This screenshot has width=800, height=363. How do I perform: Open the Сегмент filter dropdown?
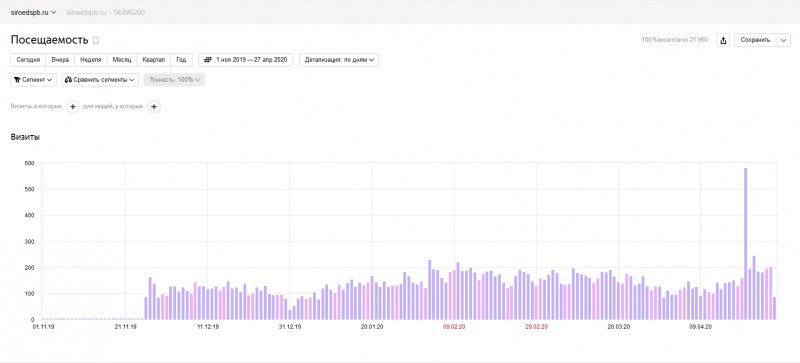(34, 80)
